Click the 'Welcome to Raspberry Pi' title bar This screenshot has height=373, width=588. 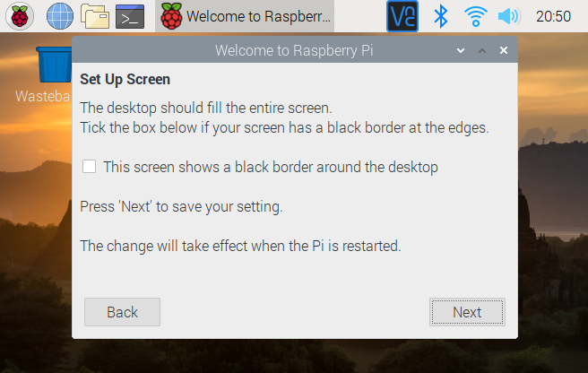pos(294,50)
